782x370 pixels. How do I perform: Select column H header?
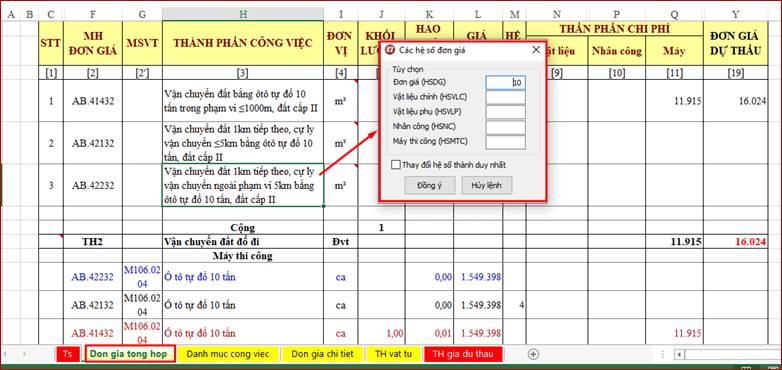click(x=242, y=14)
